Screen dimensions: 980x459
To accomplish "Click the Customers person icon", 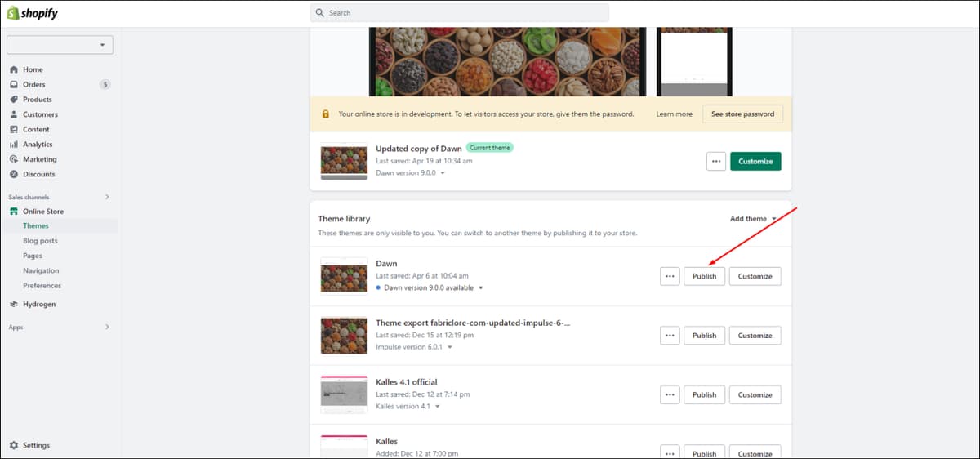I will click(x=14, y=114).
